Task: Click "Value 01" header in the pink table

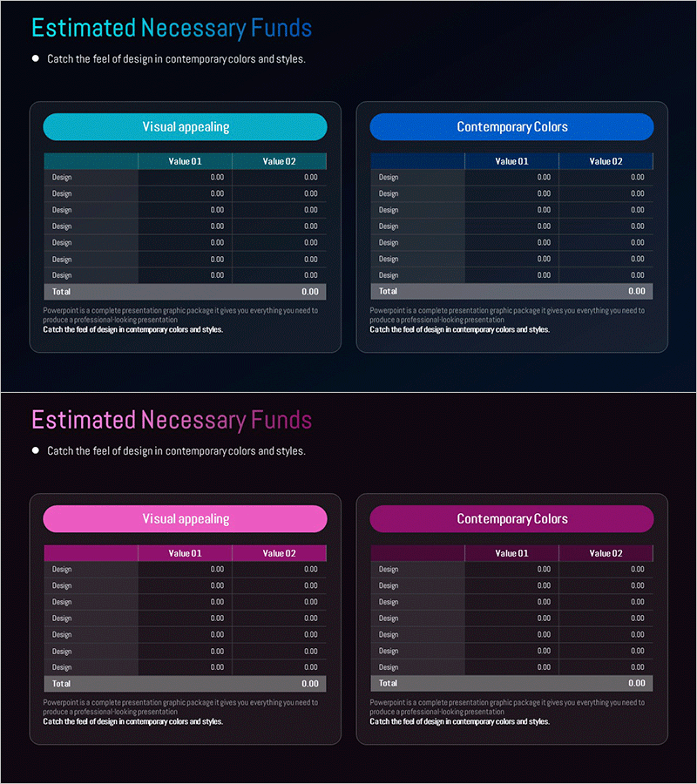Action: (185, 553)
